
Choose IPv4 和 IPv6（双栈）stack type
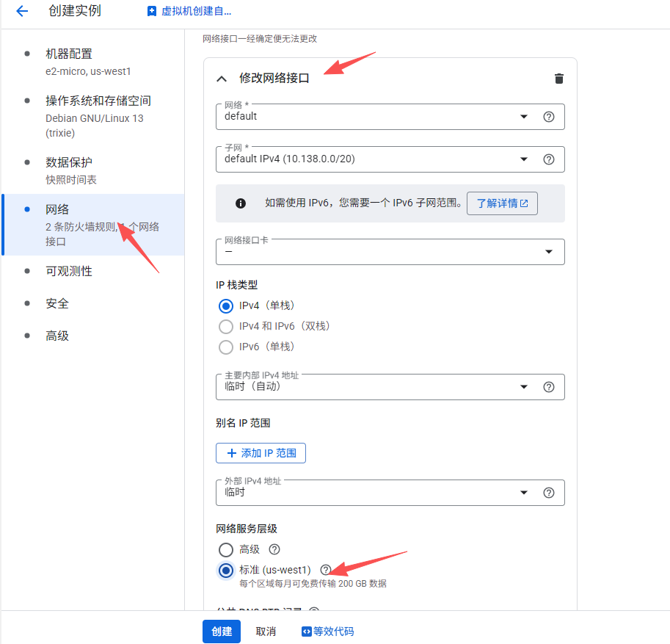coord(226,326)
